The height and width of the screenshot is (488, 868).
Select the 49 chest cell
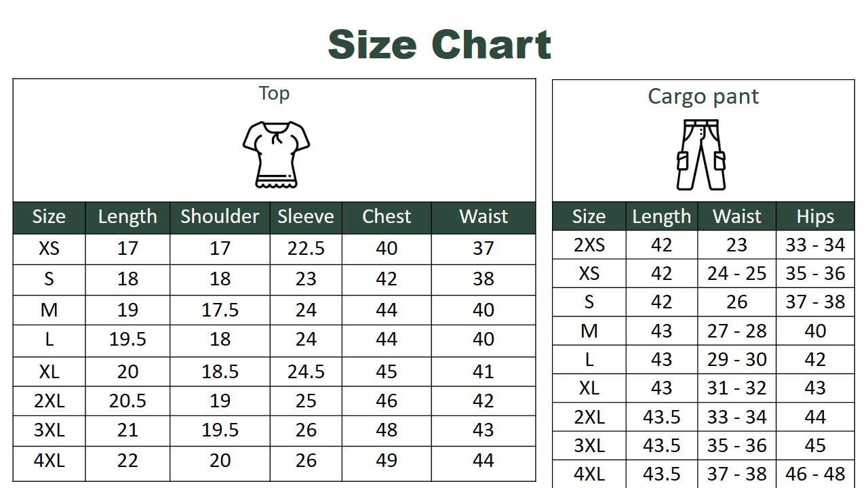(x=387, y=461)
